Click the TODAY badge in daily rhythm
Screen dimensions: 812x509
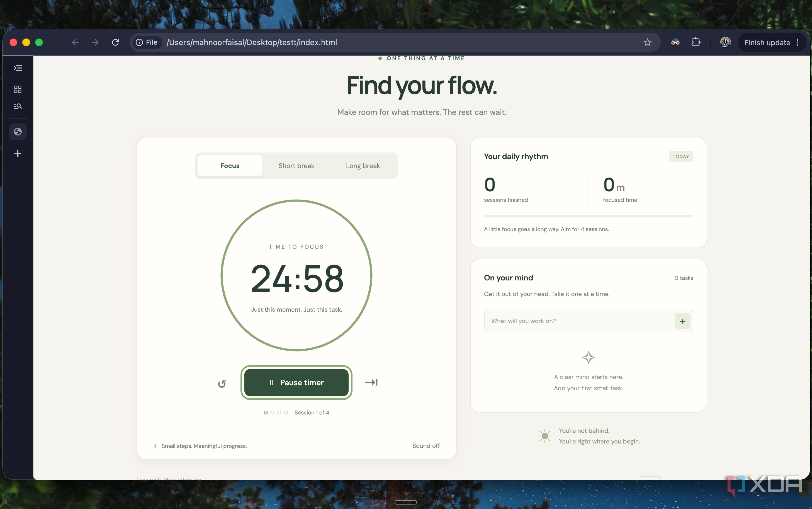(x=681, y=157)
